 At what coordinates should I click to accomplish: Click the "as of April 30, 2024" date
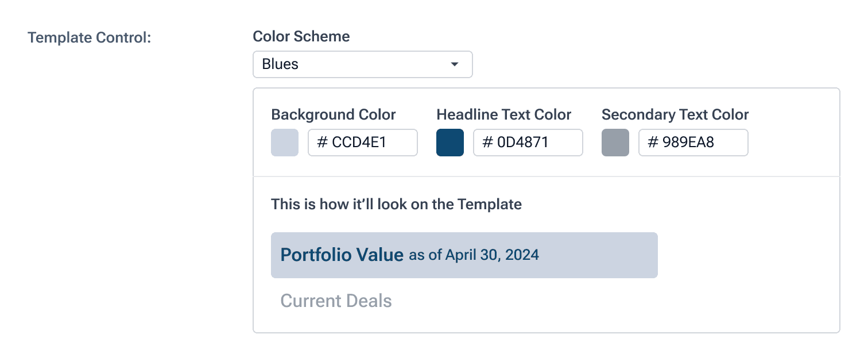click(474, 255)
